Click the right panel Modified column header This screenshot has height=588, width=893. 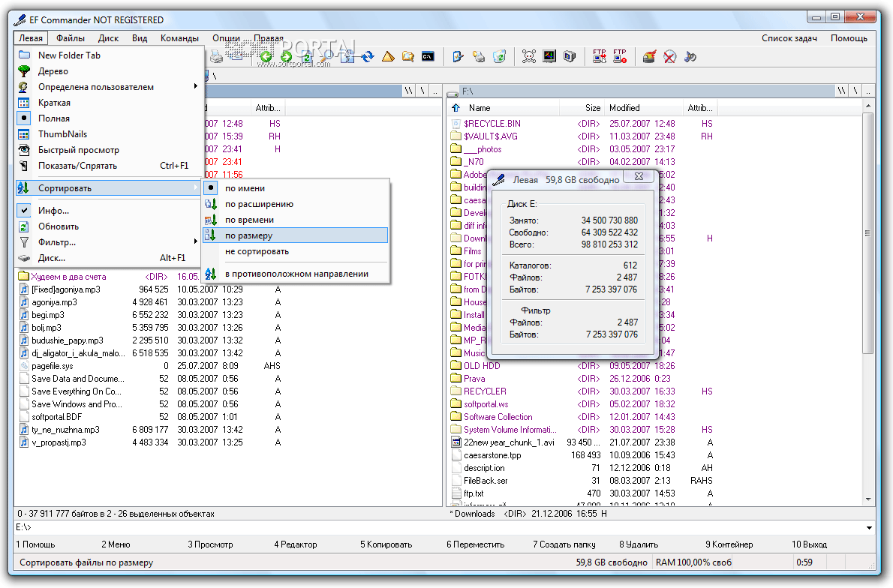click(643, 107)
